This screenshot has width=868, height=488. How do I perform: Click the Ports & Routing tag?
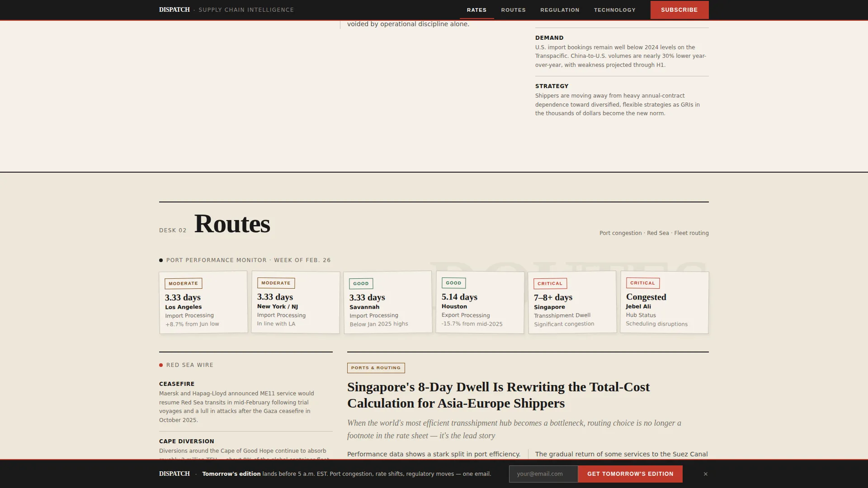[x=376, y=368]
